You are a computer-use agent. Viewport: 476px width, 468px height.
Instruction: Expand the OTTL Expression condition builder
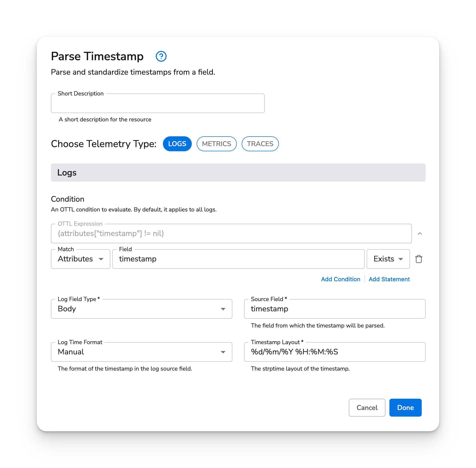[420, 234]
